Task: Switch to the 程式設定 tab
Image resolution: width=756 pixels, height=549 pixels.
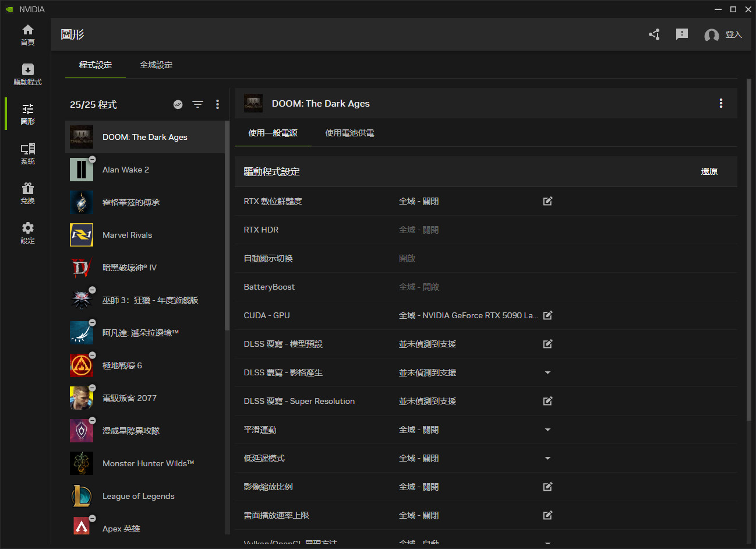Action: 96,65
